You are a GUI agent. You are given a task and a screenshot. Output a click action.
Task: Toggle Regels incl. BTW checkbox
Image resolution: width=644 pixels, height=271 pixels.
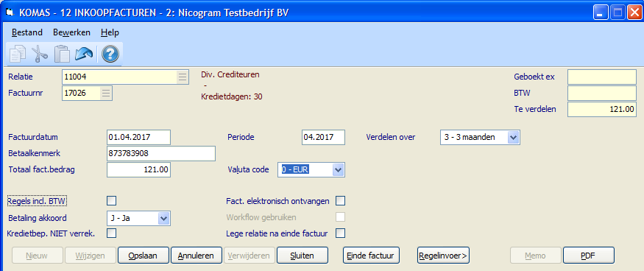tap(111, 201)
